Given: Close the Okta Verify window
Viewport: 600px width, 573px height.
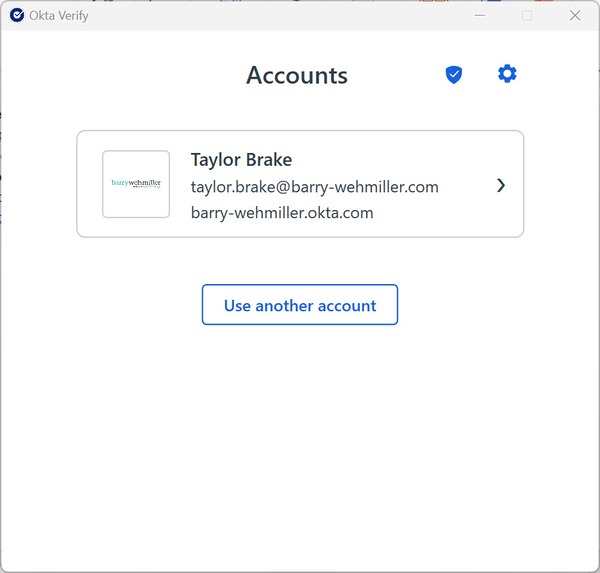Looking at the screenshot, I should tap(575, 15).
